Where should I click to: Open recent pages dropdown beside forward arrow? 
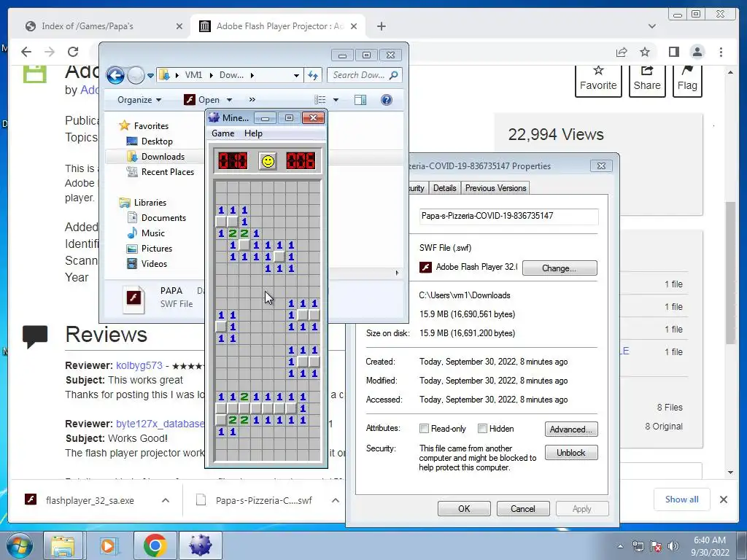[x=150, y=75]
